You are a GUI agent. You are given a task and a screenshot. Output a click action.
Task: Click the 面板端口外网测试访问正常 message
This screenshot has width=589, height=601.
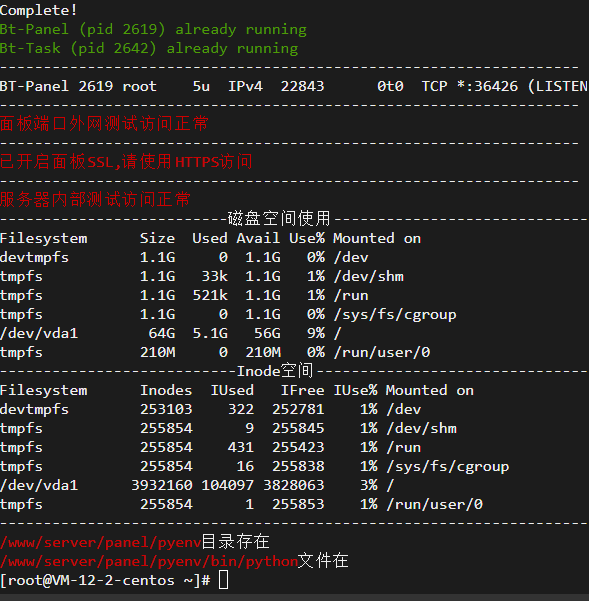pos(104,124)
